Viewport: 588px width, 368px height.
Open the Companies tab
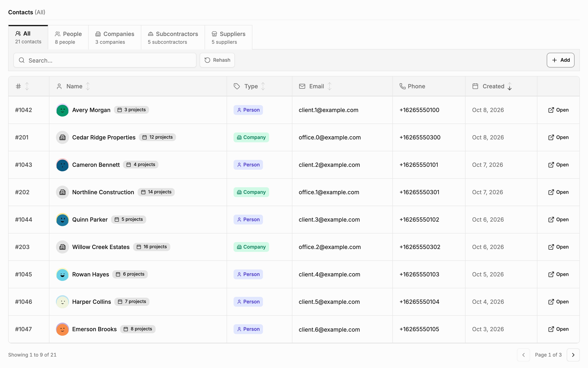(x=115, y=37)
